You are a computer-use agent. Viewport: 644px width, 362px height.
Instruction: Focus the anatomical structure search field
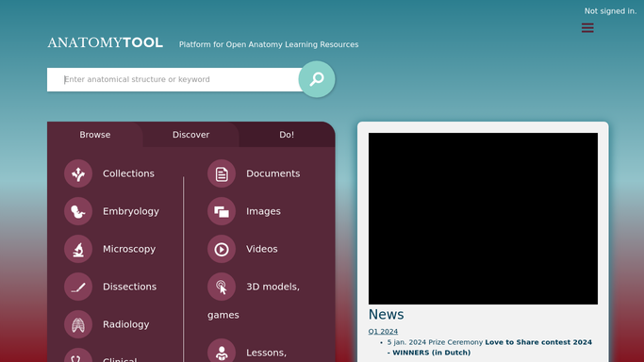[174, 79]
